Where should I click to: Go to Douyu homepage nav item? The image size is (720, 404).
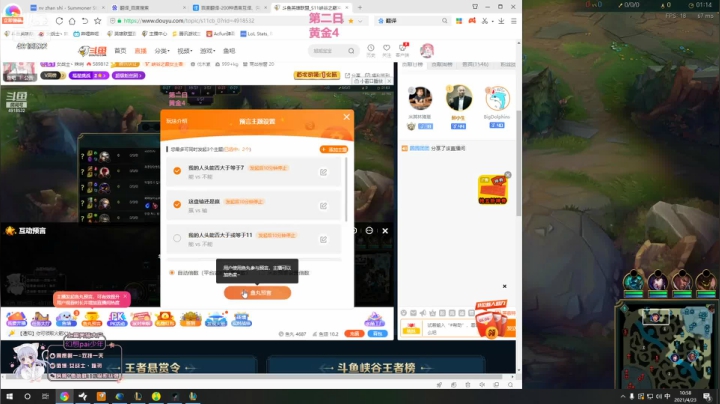[x=120, y=51]
